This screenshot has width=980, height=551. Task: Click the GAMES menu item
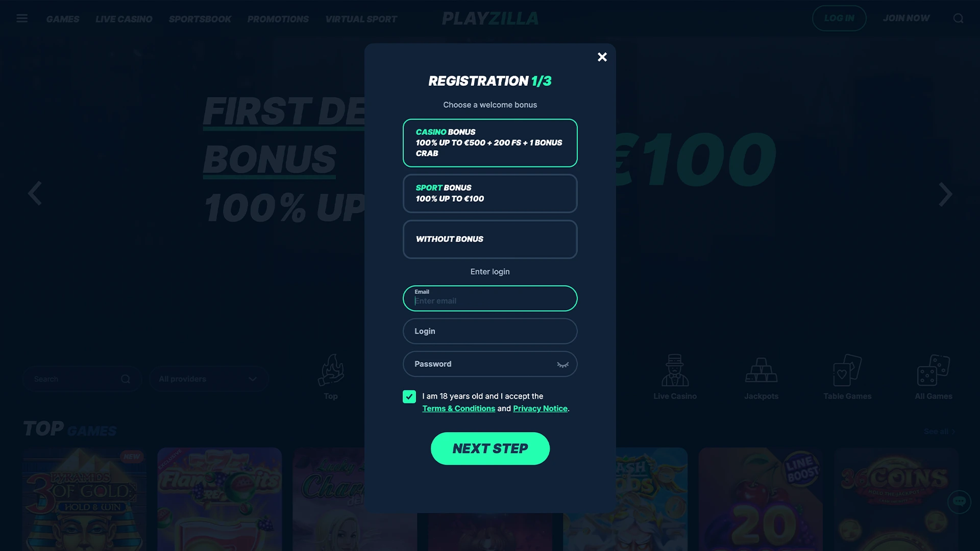point(62,19)
